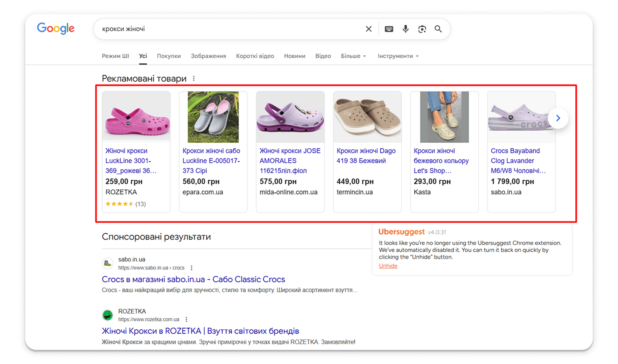Open Жіночі крокси JOSE AMORALES product link
The image size is (618, 364).
(290, 161)
